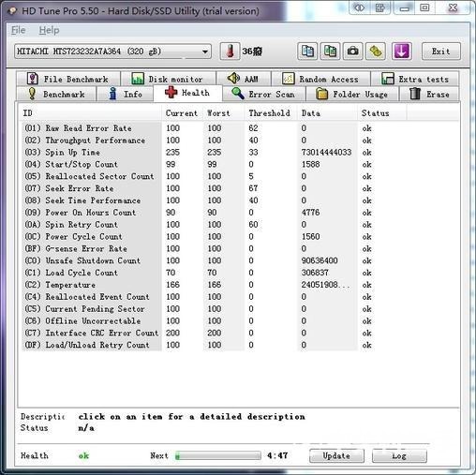Viewport: 476px width, 475px height.
Task: Switch to the Erase tab
Action: [x=429, y=94]
